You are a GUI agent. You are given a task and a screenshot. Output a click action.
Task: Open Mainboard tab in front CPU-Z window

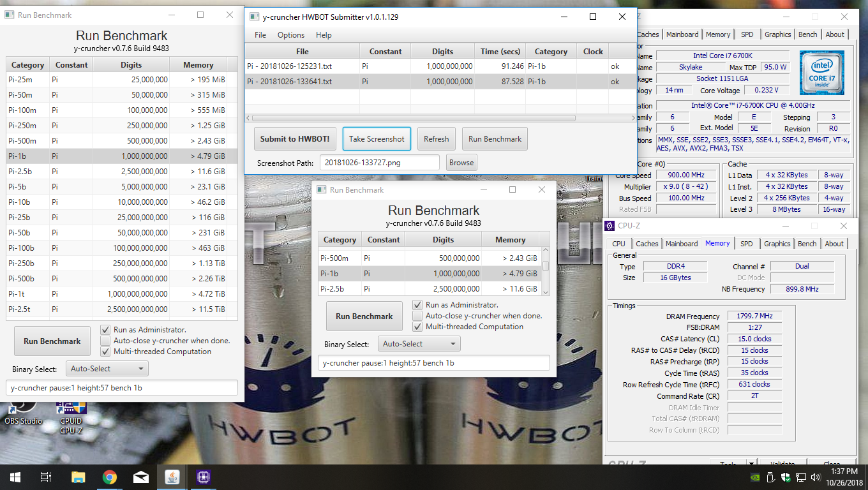(x=682, y=244)
